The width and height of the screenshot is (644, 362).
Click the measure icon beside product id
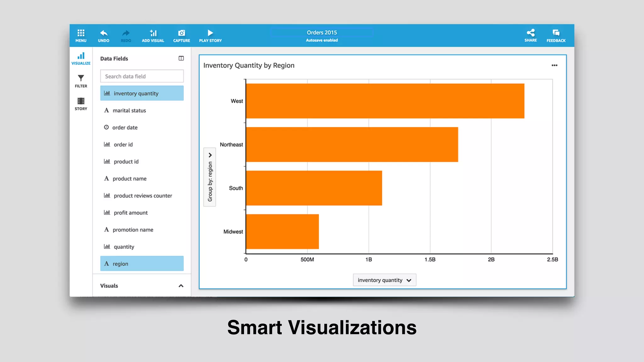107,161
